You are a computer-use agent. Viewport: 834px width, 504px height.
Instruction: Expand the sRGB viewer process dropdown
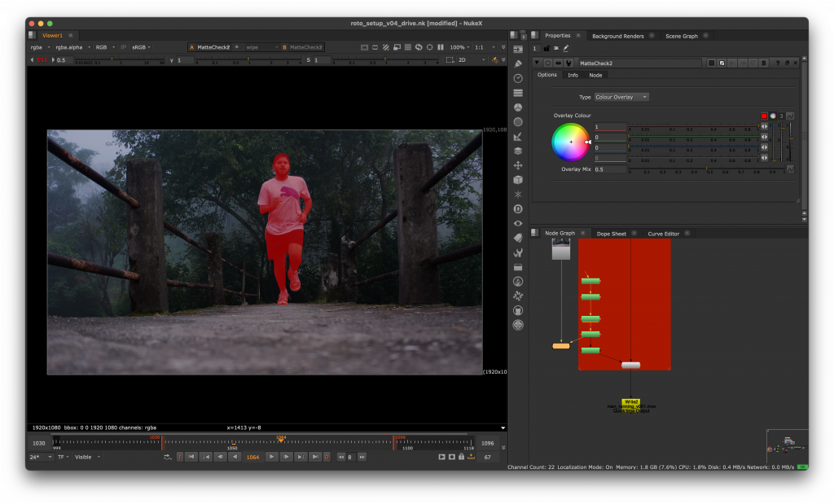point(143,47)
